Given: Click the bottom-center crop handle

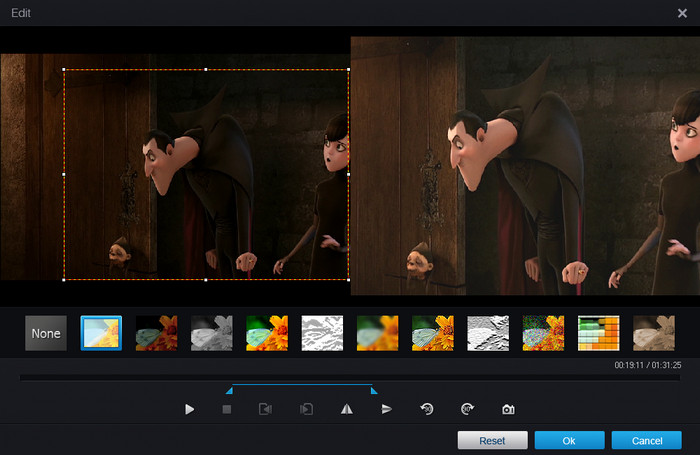Looking at the screenshot, I should (x=206, y=280).
